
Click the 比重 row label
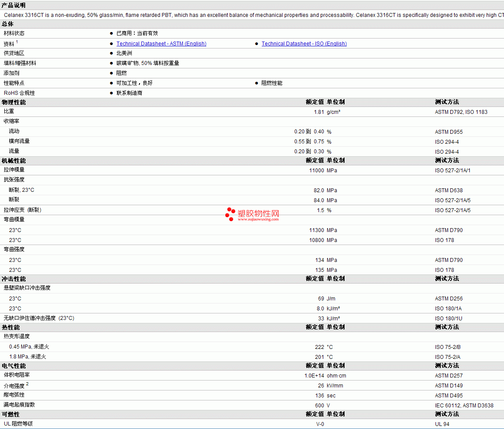click(x=9, y=111)
